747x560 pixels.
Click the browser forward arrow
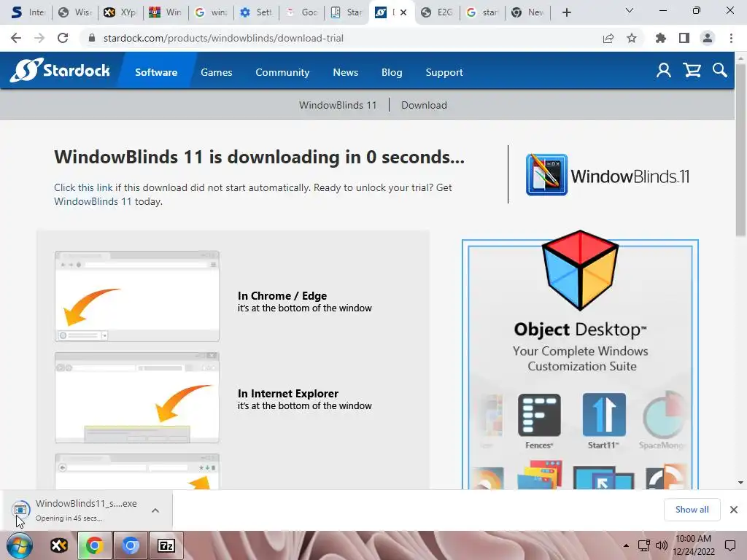coord(39,38)
